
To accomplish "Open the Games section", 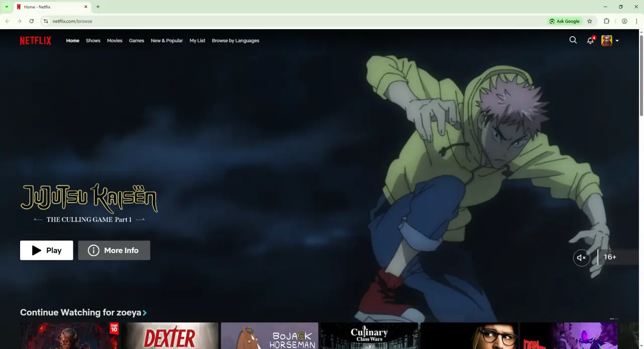I will click(x=136, y=41).
